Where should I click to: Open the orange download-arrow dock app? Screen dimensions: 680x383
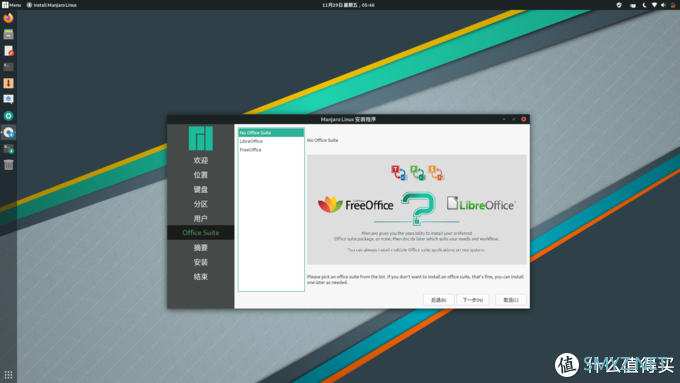tap(8, 83)
